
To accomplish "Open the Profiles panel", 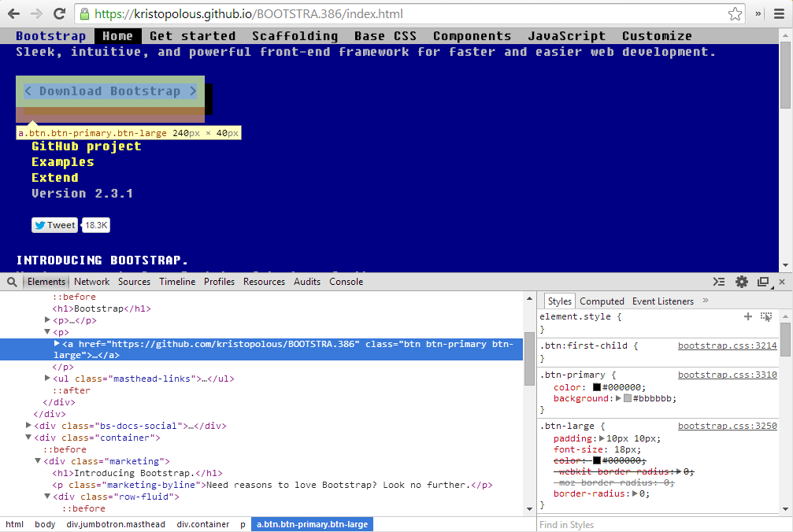I will [219, 282].
